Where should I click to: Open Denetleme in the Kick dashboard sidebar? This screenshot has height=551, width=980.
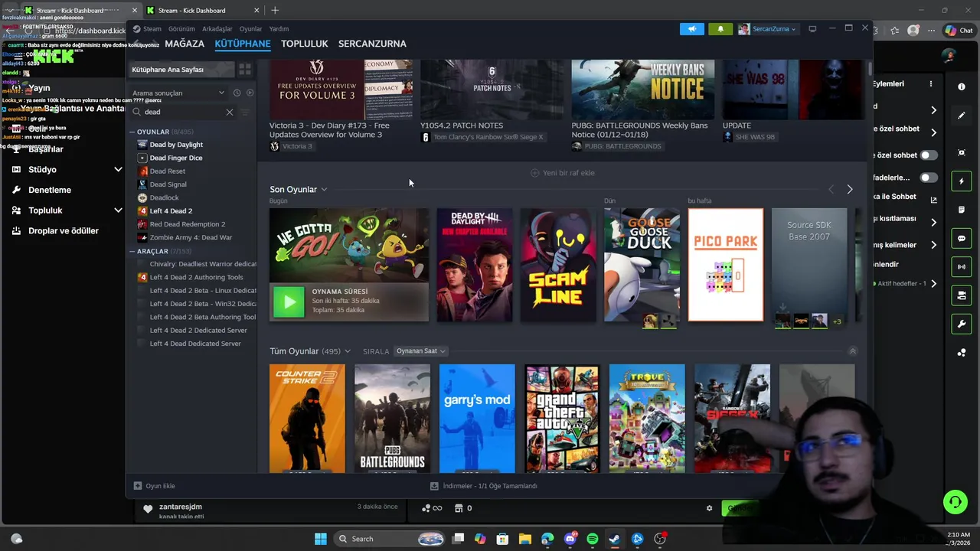pos(50,190)
